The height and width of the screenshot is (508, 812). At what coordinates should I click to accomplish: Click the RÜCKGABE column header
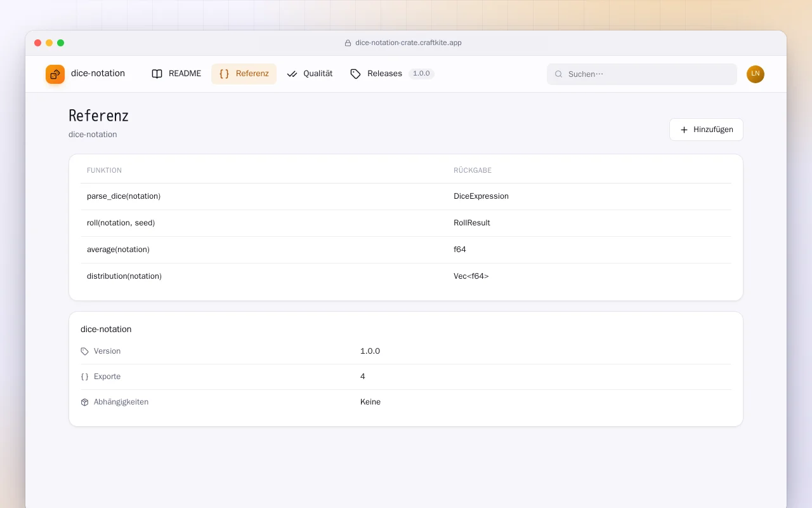[473, 171]
